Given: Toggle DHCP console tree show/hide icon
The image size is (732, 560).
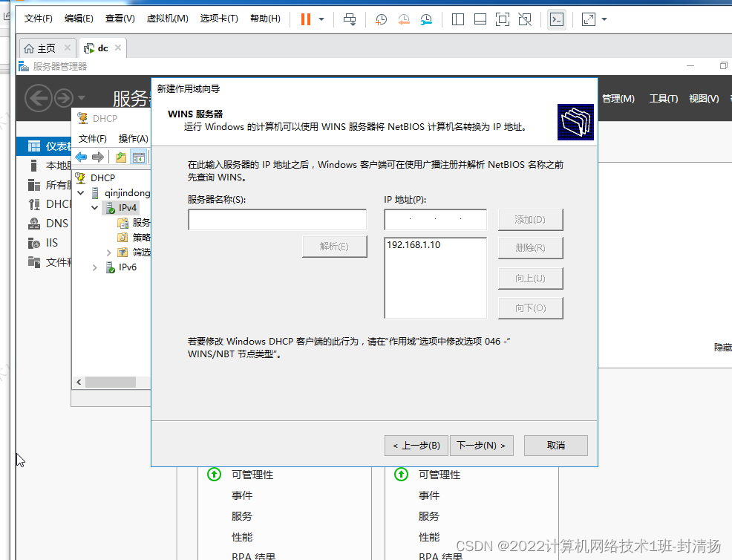Looking at the screenshot, I should [x=139, y=157].
